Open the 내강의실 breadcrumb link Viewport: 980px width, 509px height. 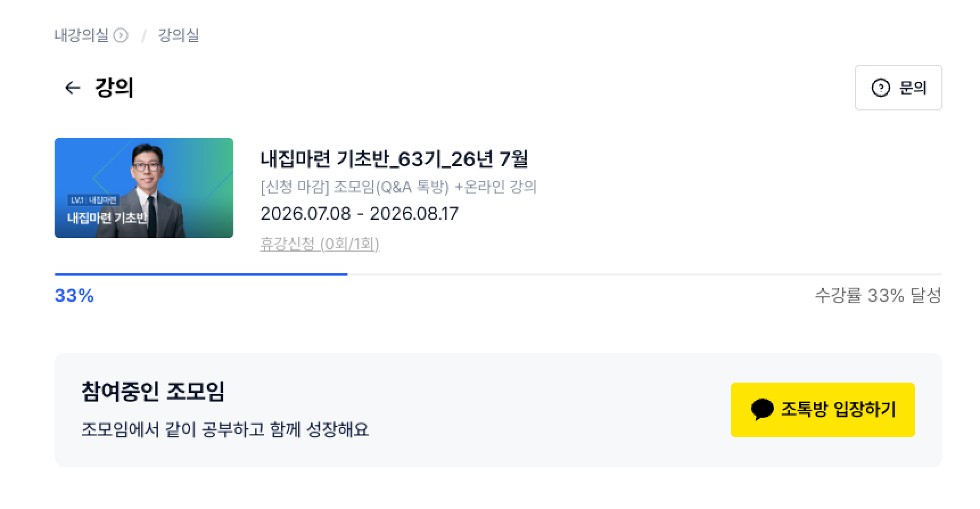[81, 35]
